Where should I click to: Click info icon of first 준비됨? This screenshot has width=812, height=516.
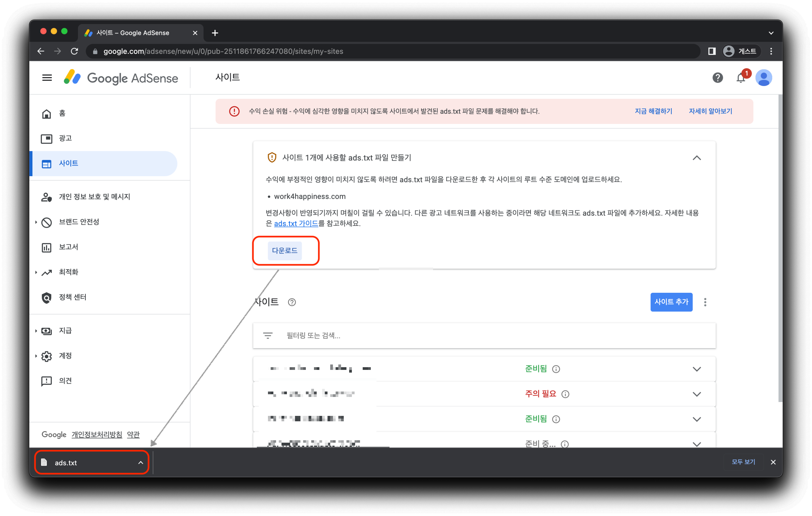(556, 369)
